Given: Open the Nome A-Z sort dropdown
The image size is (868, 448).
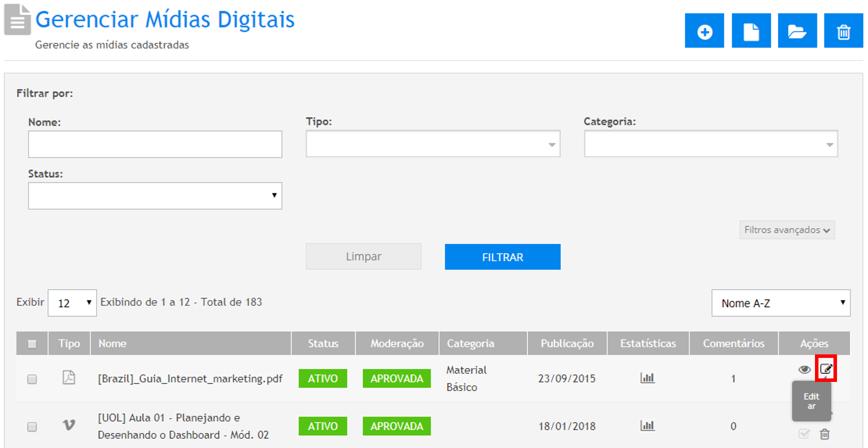Looking at the screenshot, I should tap(780, 303).
